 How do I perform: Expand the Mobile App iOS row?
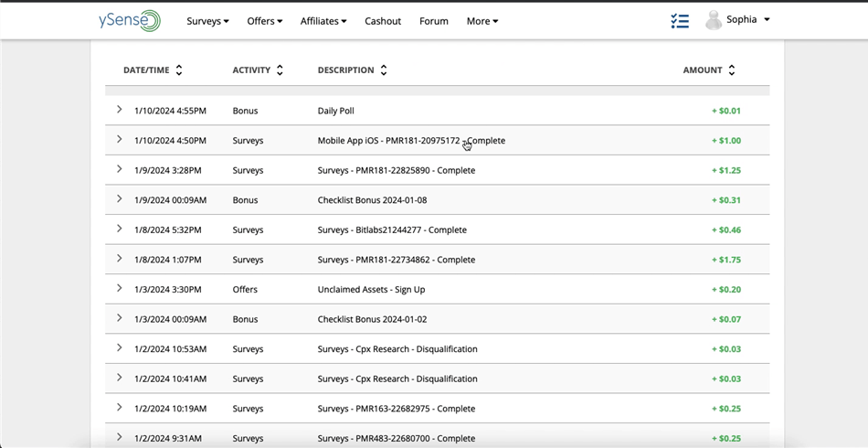point(119,139)
